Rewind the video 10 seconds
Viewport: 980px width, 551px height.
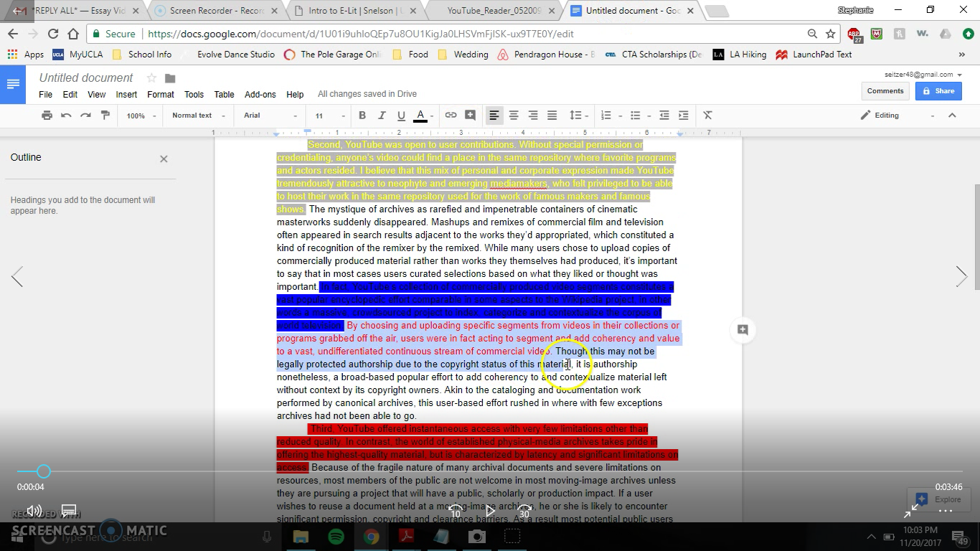(x=455, y=511)
